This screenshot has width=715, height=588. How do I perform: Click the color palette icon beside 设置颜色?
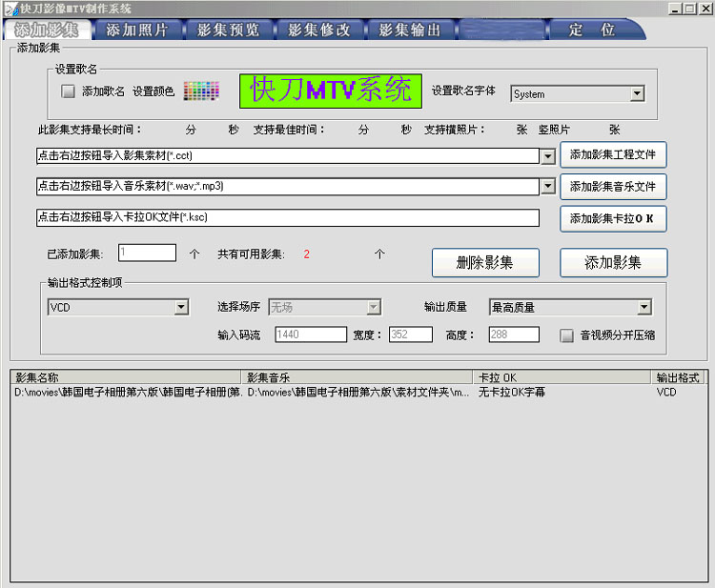click(201, 91)
